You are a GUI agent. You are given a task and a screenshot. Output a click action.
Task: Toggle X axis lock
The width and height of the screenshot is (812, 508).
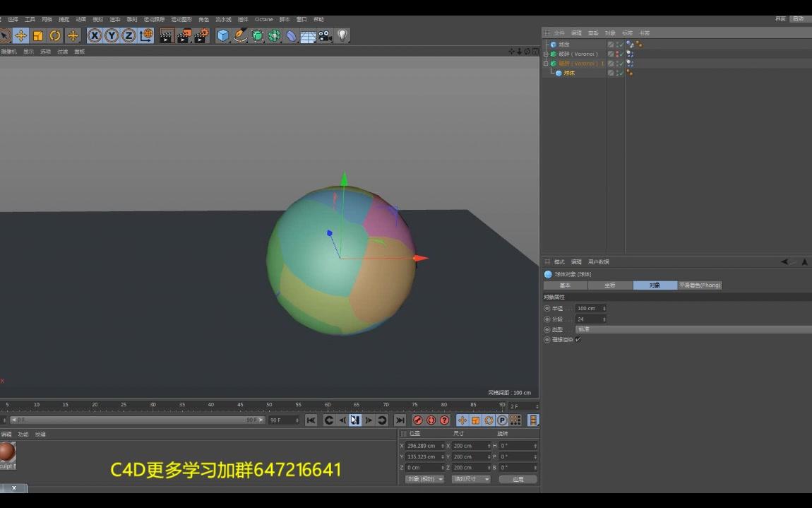click(94, 35)
